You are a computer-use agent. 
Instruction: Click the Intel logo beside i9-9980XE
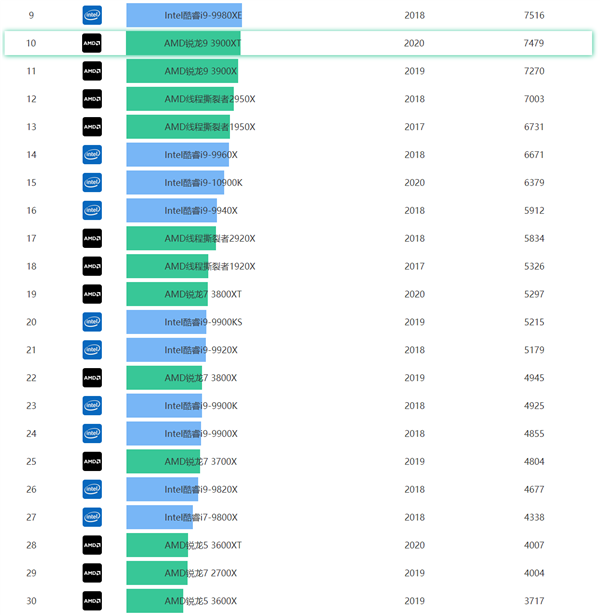(92, 15)
